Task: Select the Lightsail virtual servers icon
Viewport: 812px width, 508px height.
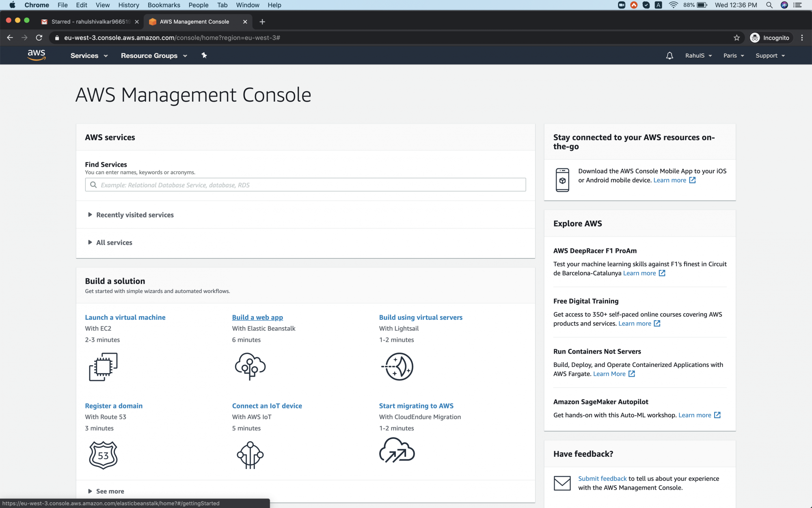Action: pyautogui.click(x=397, y=366)
